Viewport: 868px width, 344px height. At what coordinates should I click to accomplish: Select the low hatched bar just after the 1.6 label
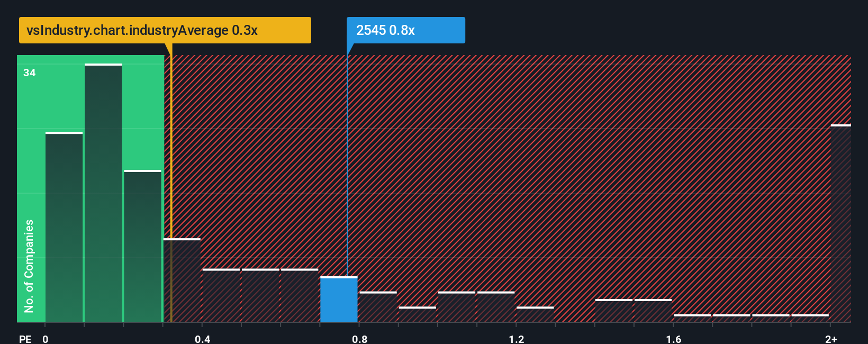coord(692,318)
